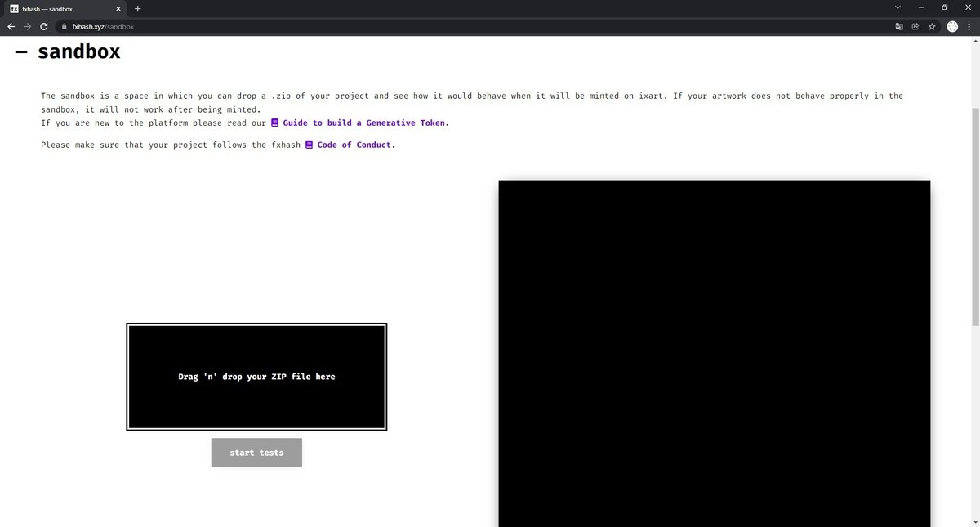Restore down the browser window
Image resolution: width=980 pixels, height=527 pixels.
[944, 7]
